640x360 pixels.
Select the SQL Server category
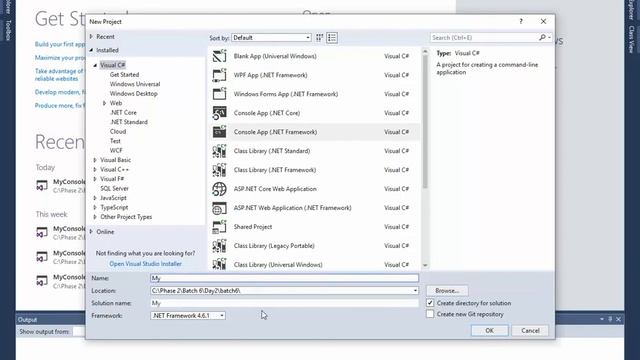pyautogui.click(x=114, y=188)
